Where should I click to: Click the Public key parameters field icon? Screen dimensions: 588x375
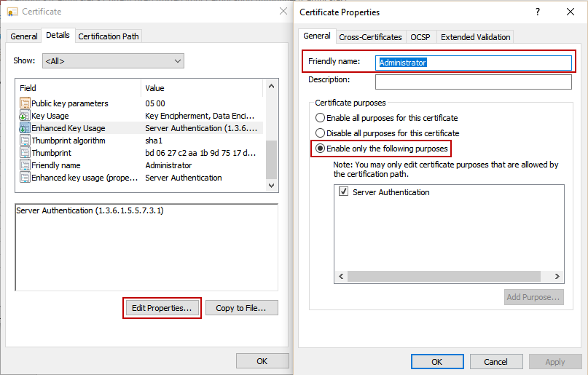point(24,103)
